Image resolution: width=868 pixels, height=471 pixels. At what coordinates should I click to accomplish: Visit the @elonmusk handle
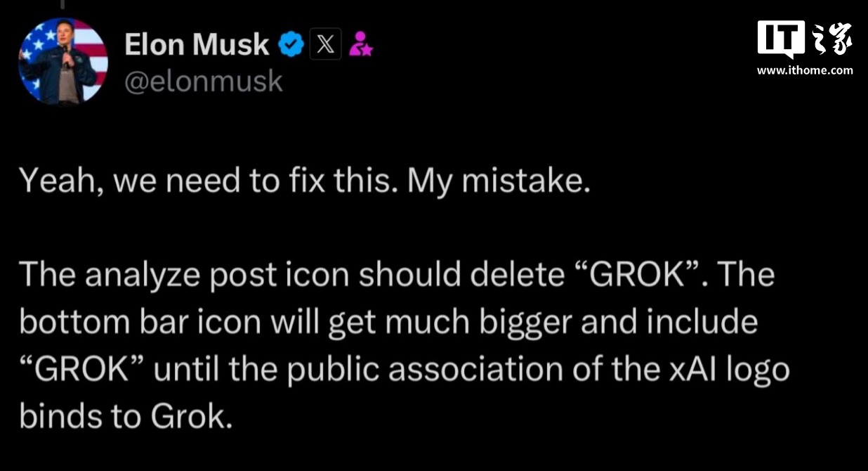coord(204,82)
